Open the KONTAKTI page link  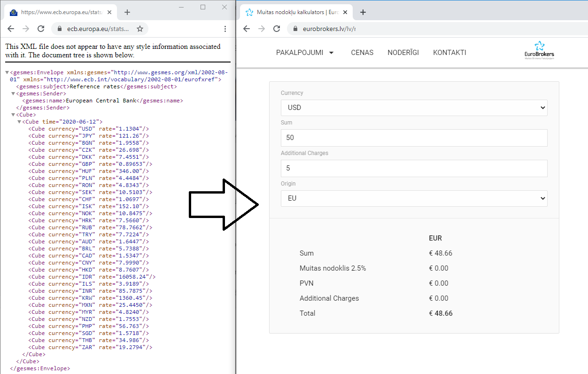pos(449,53)
